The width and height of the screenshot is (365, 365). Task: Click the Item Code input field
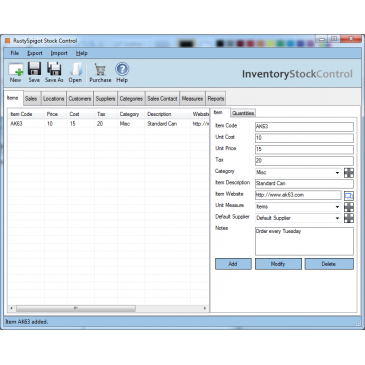pos(304,127)
